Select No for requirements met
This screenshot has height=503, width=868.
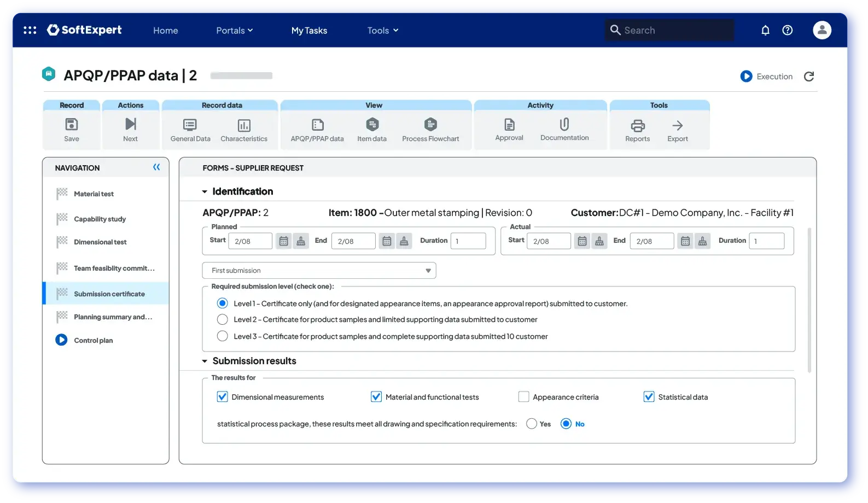point(566,424)
